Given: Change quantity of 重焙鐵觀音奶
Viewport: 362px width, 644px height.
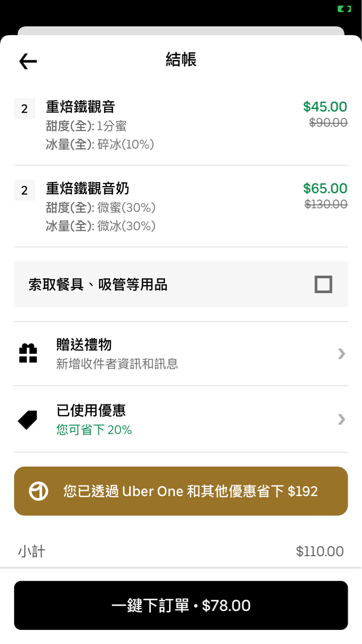Looking at the screenshot, I should [x=25, y=190].
